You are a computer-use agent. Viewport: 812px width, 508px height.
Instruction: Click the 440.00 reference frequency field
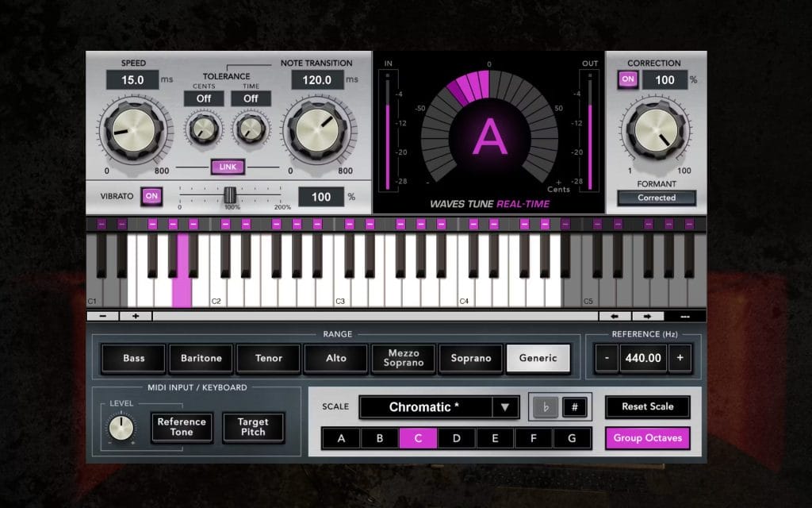tap(642, 358)
